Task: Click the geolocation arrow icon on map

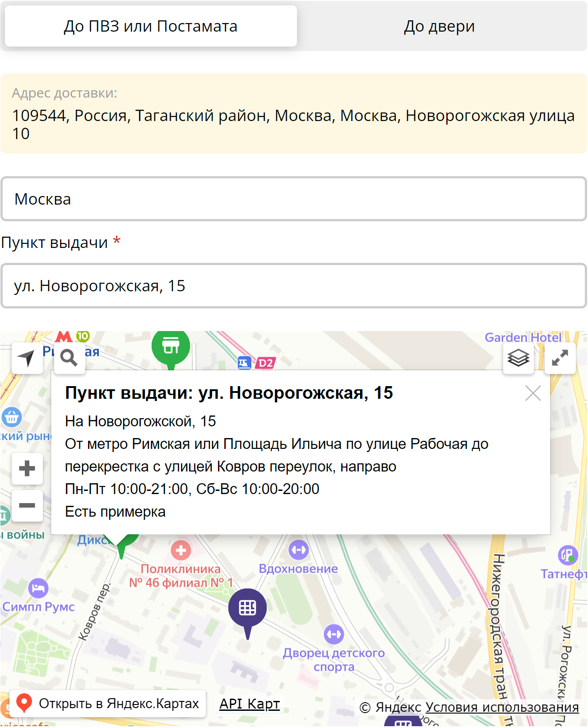Action: pos(27,358)
